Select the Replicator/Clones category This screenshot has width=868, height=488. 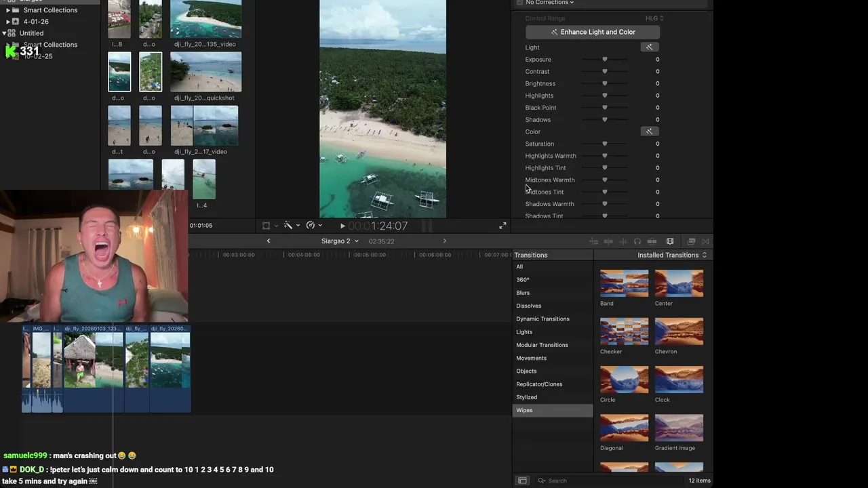click(552, 384)
